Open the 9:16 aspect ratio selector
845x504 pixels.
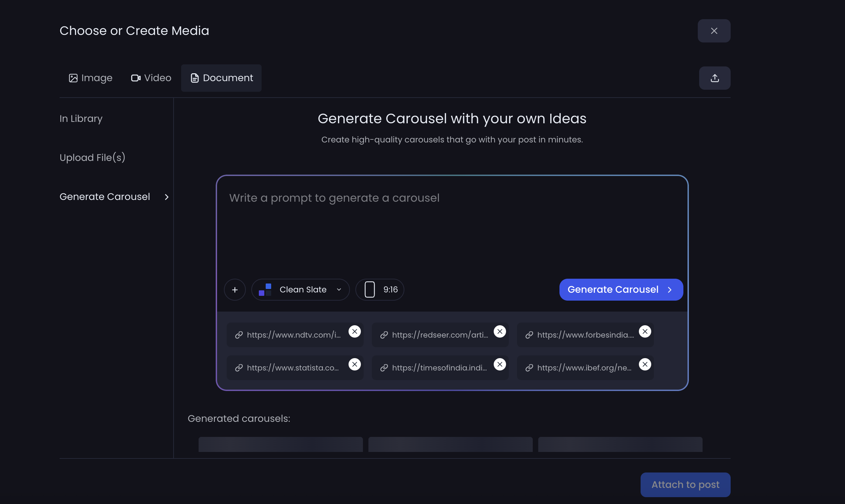(x=380, y=290)
